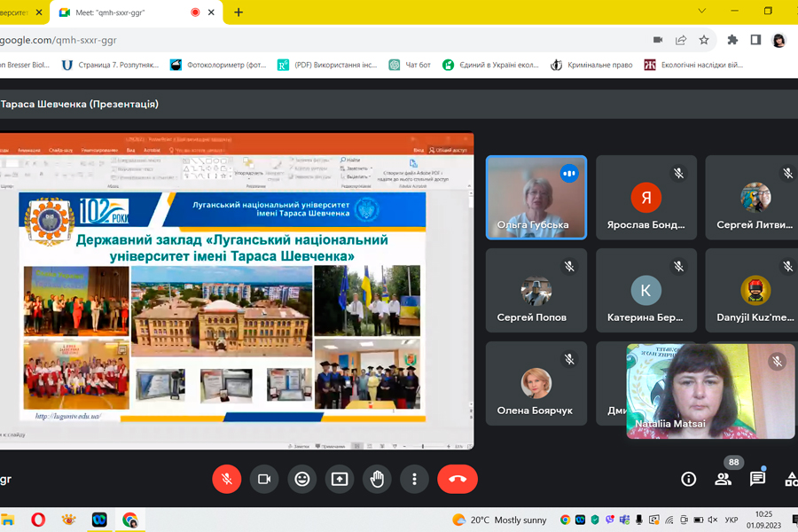The image size is (798, 532).
Task: Open the Wi-Fi network tray icon
Action: [x=669, y=520]
